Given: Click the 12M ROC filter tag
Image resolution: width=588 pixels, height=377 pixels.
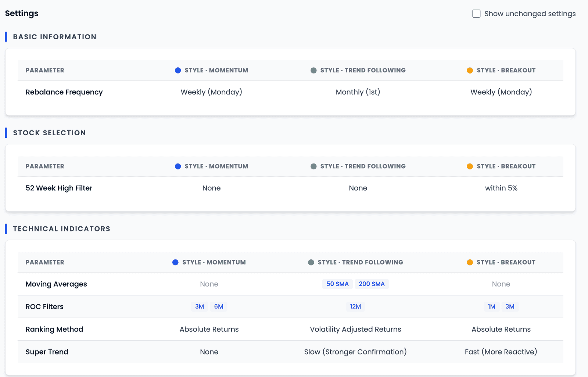Looking at the screenshot, I should click(x=355, y=306).
